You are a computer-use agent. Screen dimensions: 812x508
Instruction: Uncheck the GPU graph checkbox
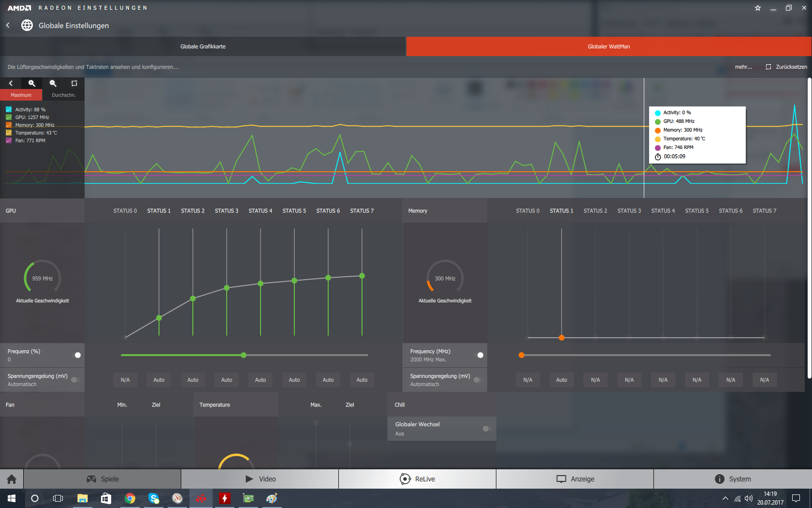click(9, 117)
